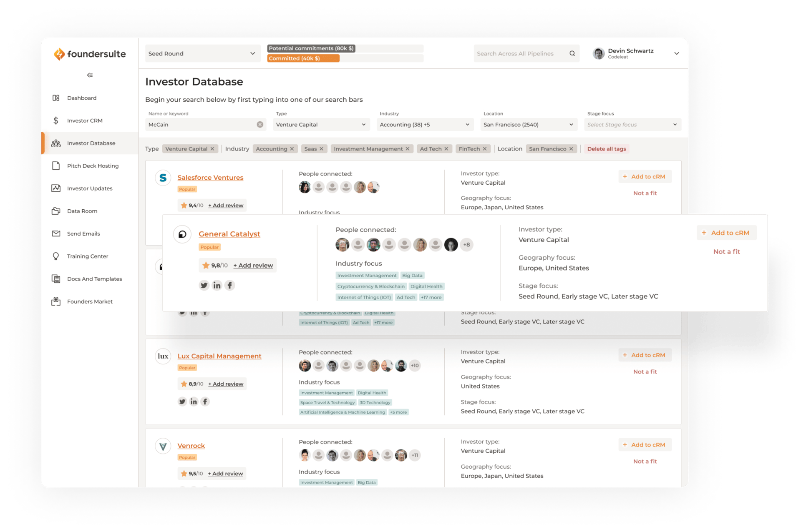The height and width of the screenshot is (532, 801).
Task: Open Lux Capital's LinkedIn icon
Action: click(x=194, y=402)
